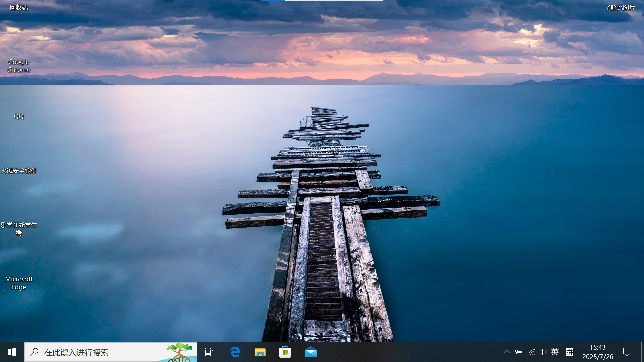Select the QQ desktop shortcut
This screenshot has width=644, height=362.
tap(19, 116)
